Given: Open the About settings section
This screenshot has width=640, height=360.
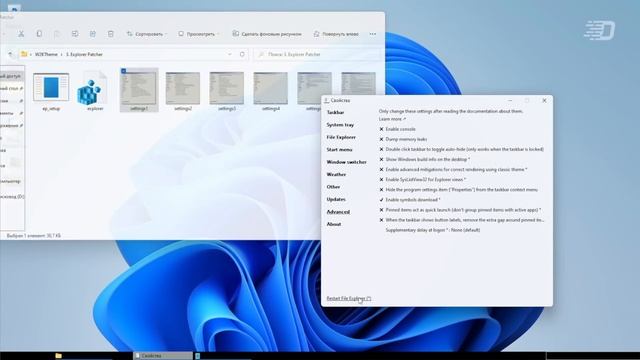Looking at the screenshot, I should click(x=333, y=224).
